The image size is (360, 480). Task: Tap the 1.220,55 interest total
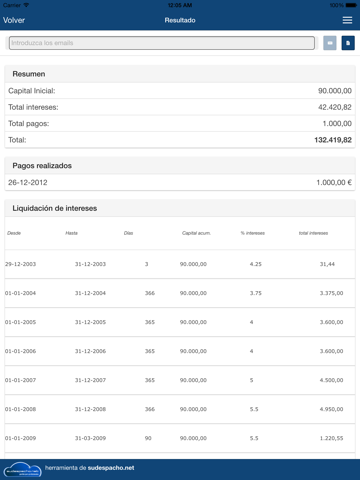pyautogui.click(x=331, y=438)
